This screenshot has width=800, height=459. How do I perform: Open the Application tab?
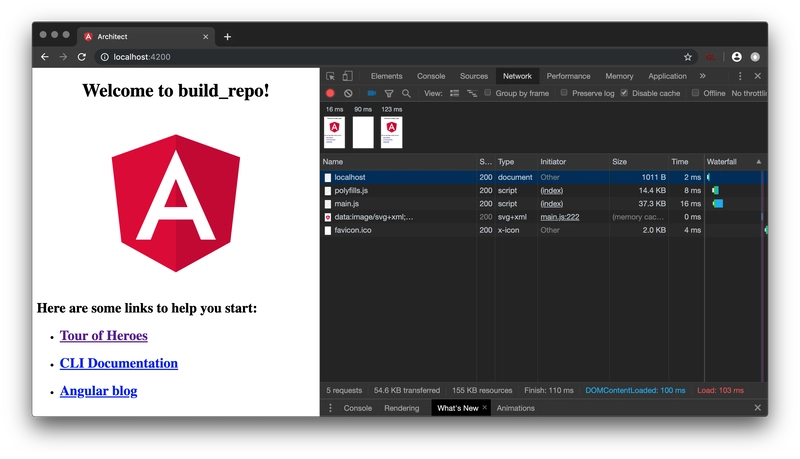click(667, 76)
